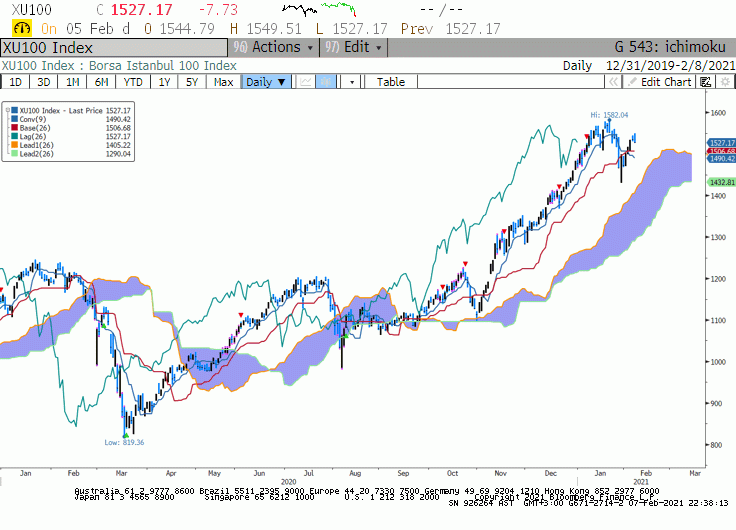Viewport: 736px width, 530px height.
Task: Switch to the 6M range tab
Action: 101,82
